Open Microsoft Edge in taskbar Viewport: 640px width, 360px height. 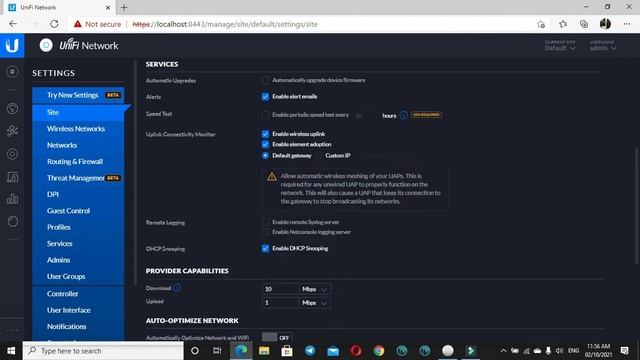tap(241, 351)
